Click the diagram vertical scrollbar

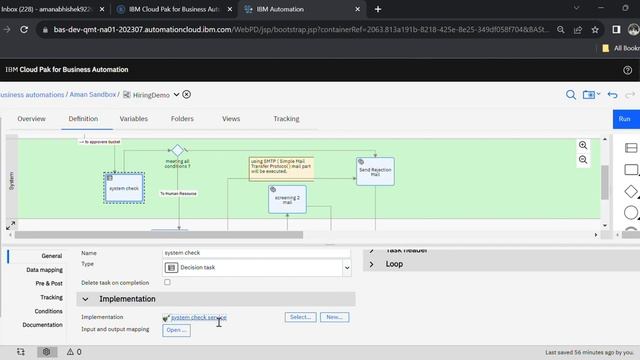tap(605, 182)
